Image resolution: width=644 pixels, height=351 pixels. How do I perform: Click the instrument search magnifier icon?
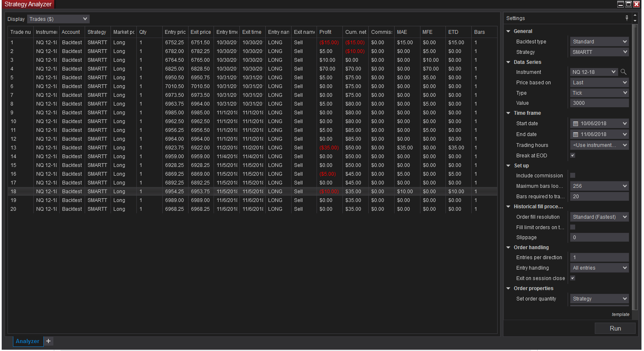624,72
